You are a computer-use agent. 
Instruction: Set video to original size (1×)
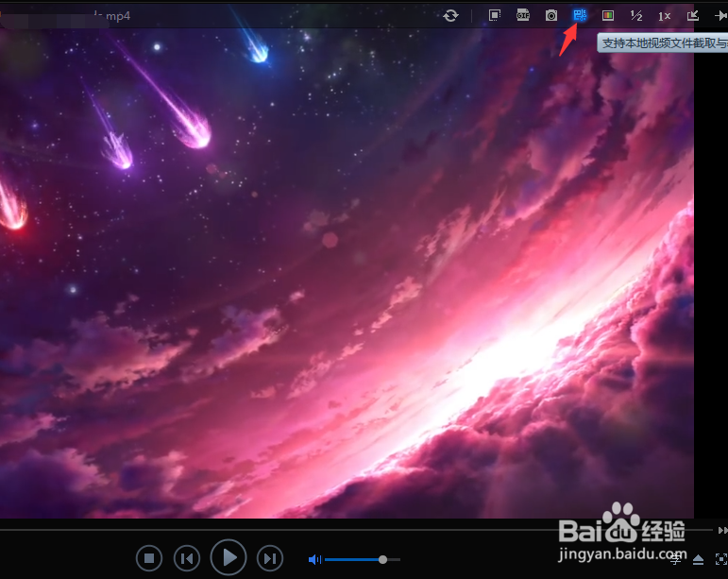[665, 16]
